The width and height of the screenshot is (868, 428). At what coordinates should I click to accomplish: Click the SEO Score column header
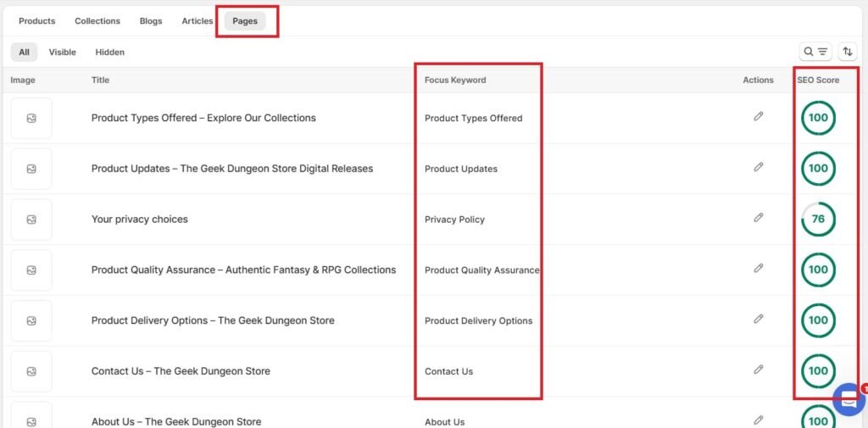[818, 80]
